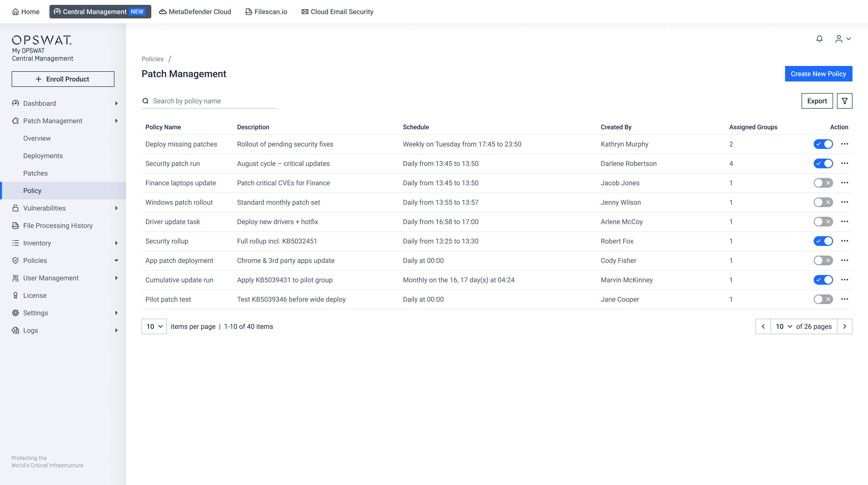Screen dimensions: 868x485
Task: Click the search magnifier icon
Action: coord(145,101)
